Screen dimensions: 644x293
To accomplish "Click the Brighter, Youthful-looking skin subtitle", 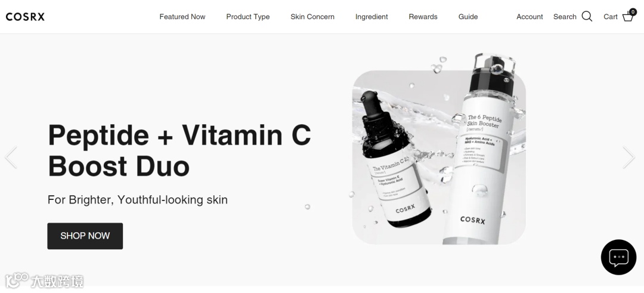I will point(138,200).
